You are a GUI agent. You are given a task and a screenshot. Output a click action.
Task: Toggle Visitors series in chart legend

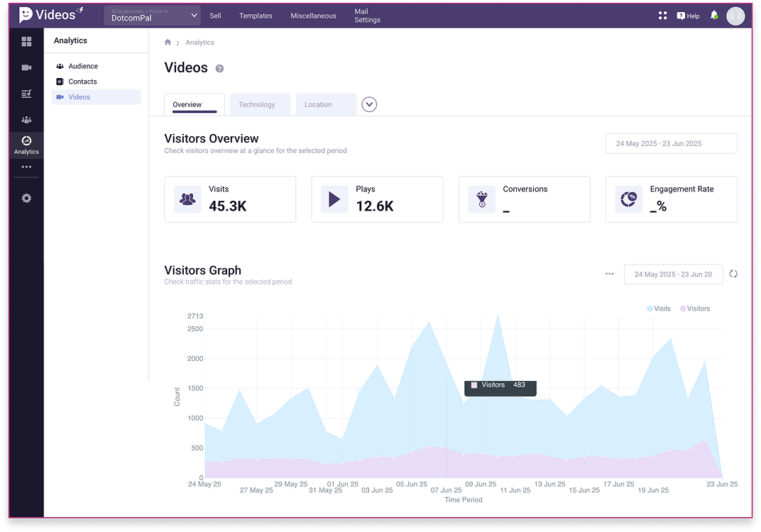694,309
